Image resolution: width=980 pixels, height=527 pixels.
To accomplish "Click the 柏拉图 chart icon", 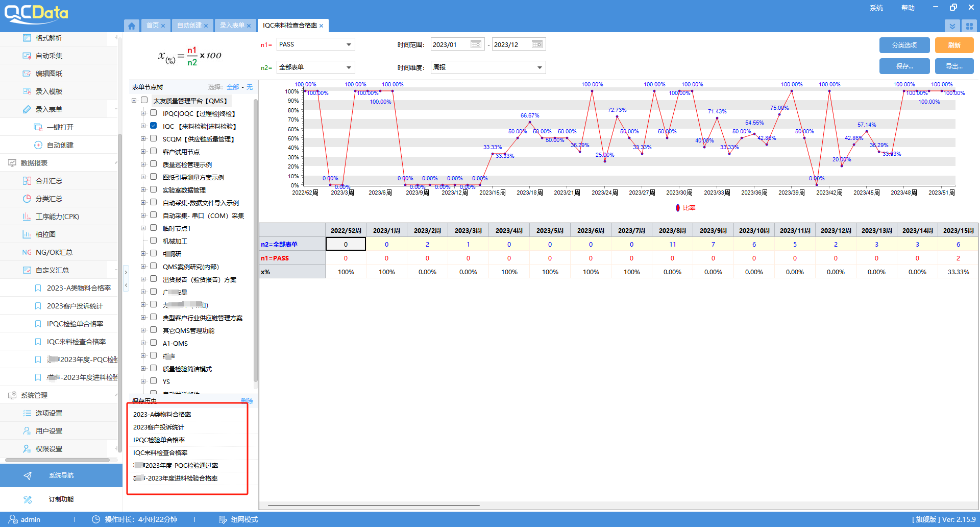I will point(27,234).
